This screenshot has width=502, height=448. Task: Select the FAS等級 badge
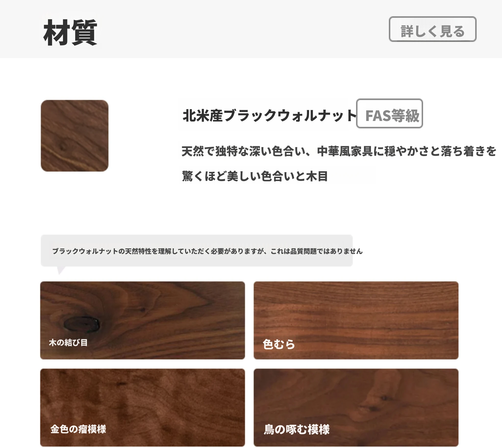(389, 114)
